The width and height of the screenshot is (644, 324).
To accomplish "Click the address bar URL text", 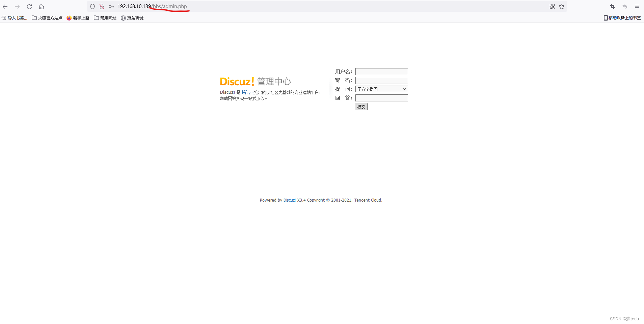I will click(152, 6).
